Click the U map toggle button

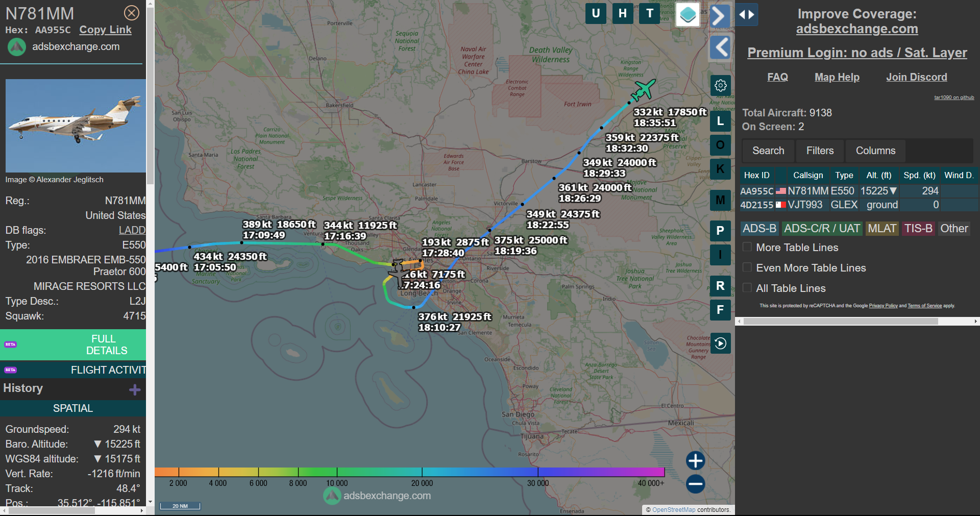pos(596,13)
